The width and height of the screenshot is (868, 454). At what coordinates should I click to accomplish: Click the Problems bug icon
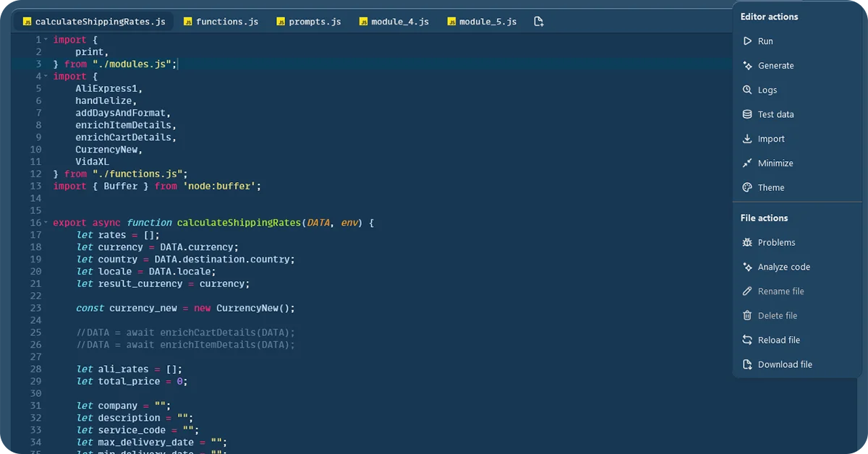point(747,242)
